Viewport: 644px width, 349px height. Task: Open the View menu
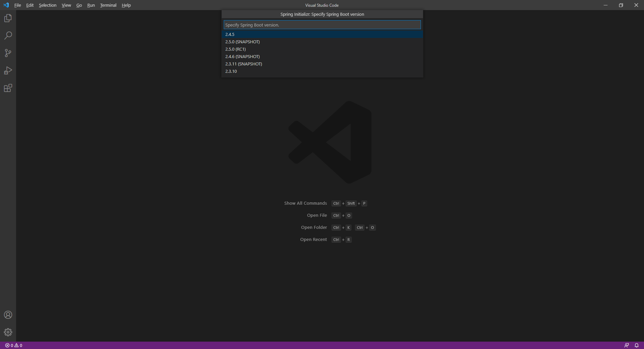pyautogui.click(x=66, y=5)
